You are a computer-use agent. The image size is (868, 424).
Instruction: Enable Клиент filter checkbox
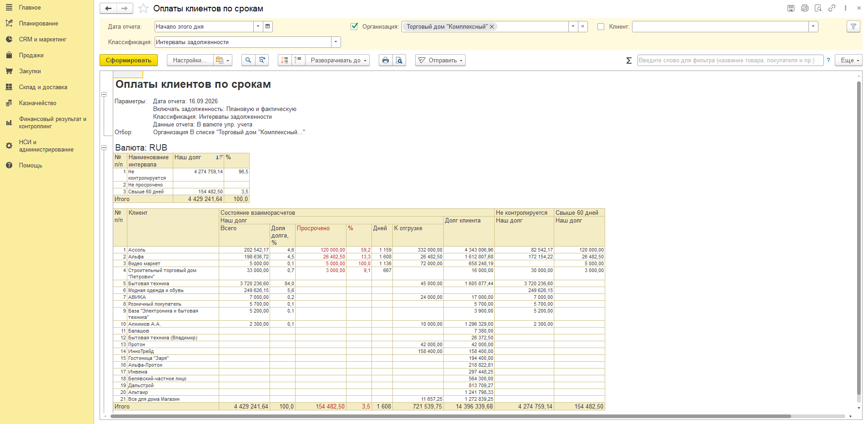point(601,26)
